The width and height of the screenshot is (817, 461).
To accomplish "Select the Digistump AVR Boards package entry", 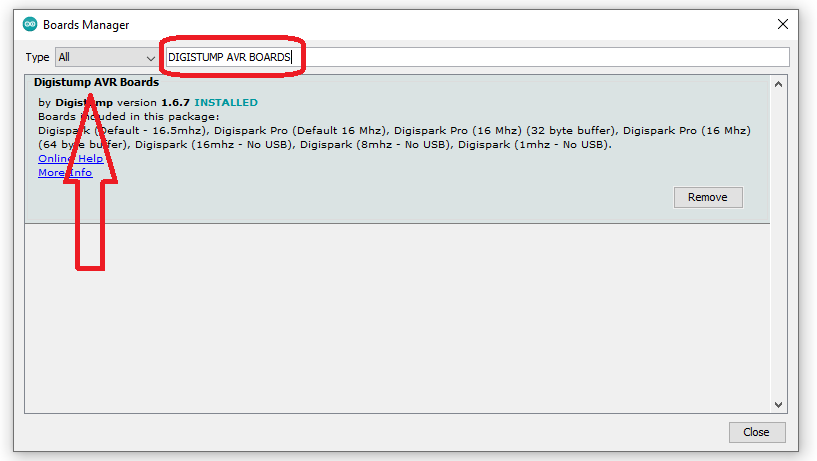I will 397,149.
